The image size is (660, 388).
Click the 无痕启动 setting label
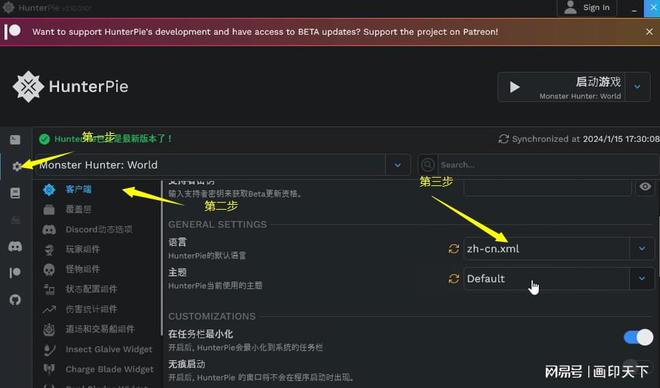pyautogui.click(x=186, y=364)
